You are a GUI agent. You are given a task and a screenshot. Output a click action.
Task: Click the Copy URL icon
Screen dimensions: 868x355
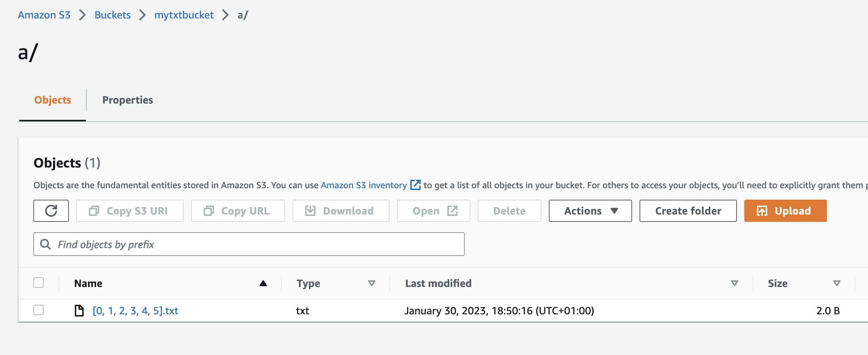tap(209, 211)
